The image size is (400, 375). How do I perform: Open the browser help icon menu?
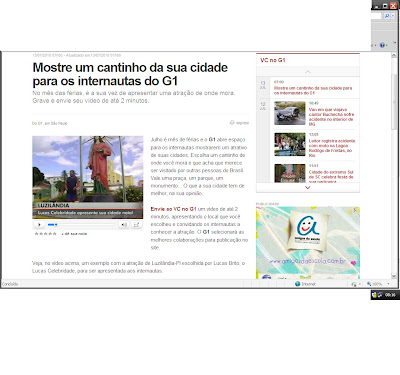tap(382, 45)
